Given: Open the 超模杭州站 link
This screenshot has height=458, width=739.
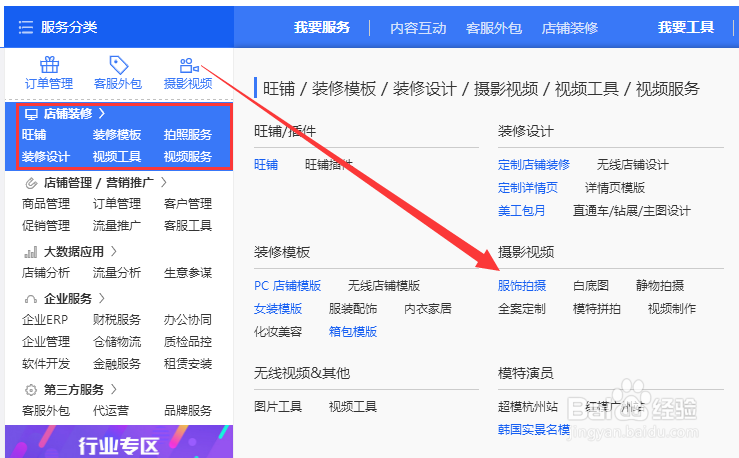Looking at the screenshot, I should (528, 407).
